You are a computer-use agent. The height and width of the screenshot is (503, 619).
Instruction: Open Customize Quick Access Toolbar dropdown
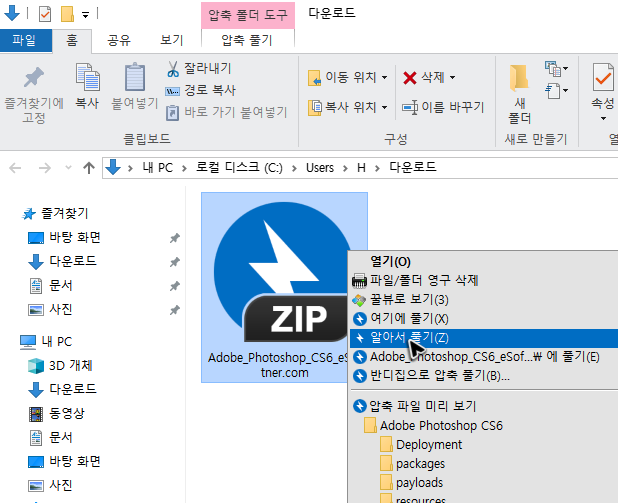pos(85,15)
